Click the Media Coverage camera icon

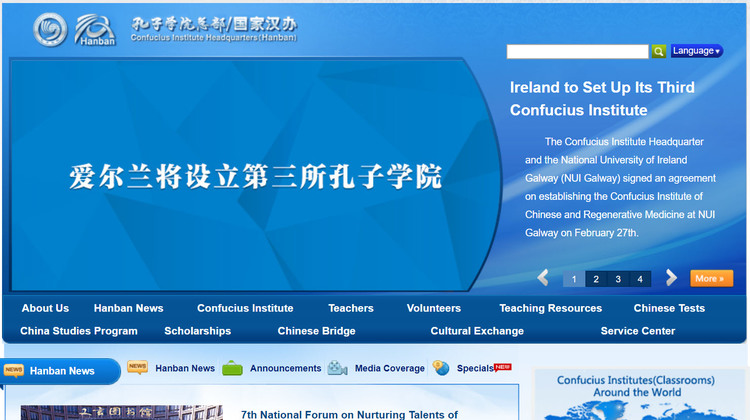click(x=337, y=368)
